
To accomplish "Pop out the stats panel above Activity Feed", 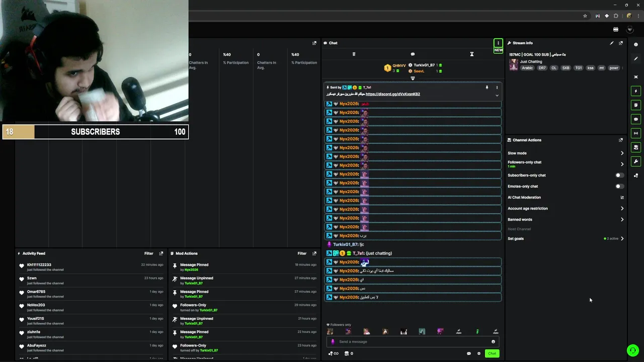I will [314, 43].
